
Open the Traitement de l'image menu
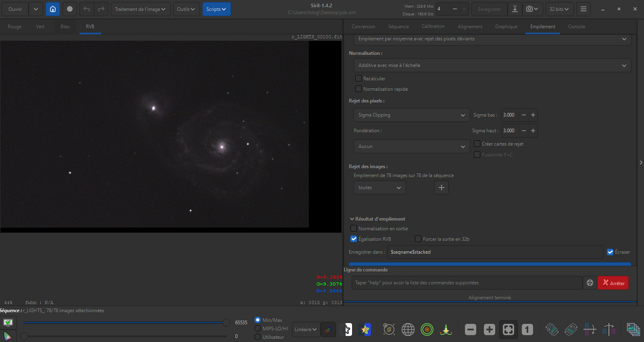140,9
